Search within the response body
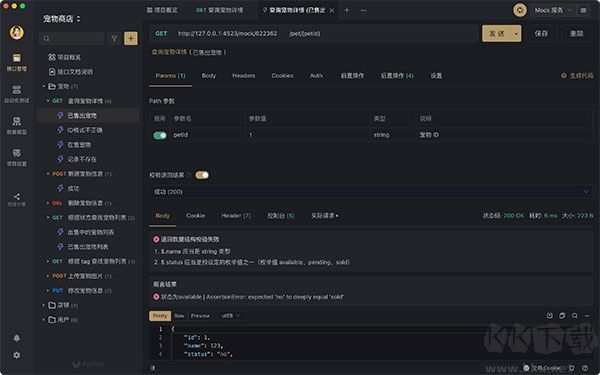This screenshot has width=600, height=375. (x=575, y=316)
